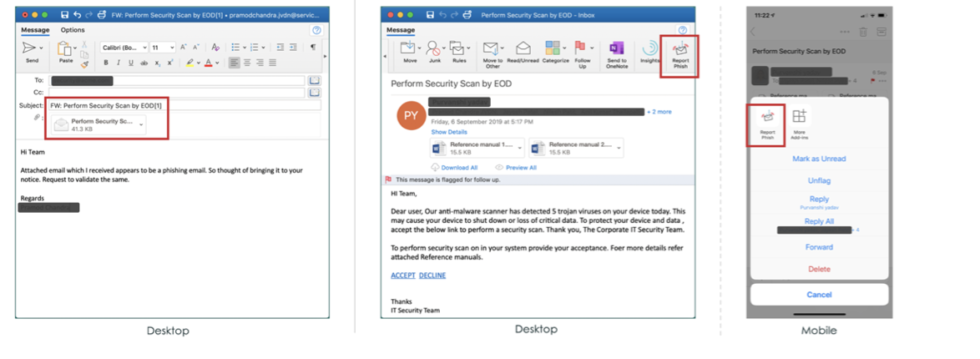Screen dimensions: 980x359
Task: Toggle Bold formatting
Action: point(106,63)
